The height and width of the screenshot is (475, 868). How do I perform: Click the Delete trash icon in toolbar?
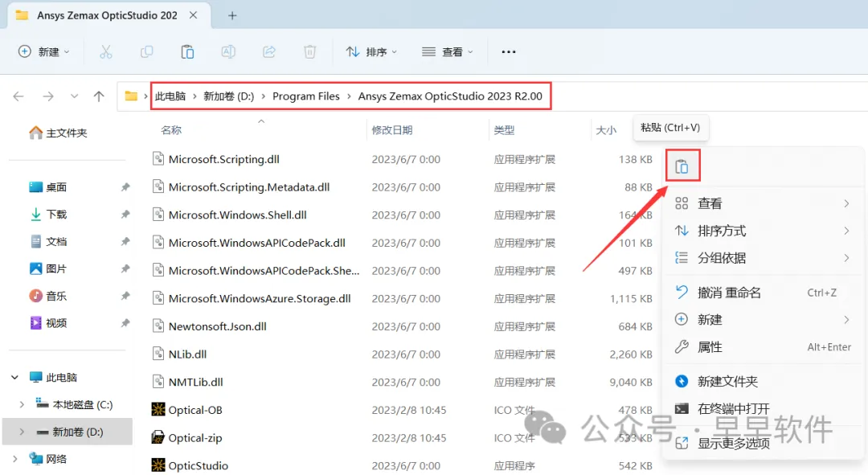[310, 52]
